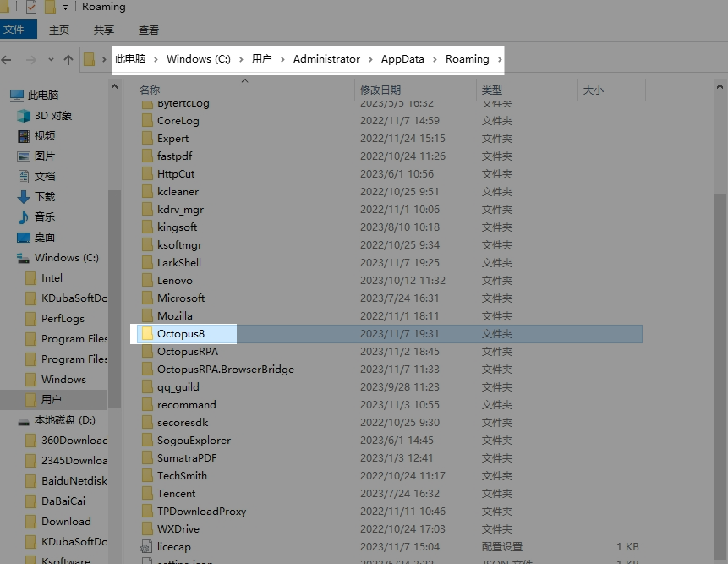Select PerfLogs in the navigation pane

click(55, 319)
